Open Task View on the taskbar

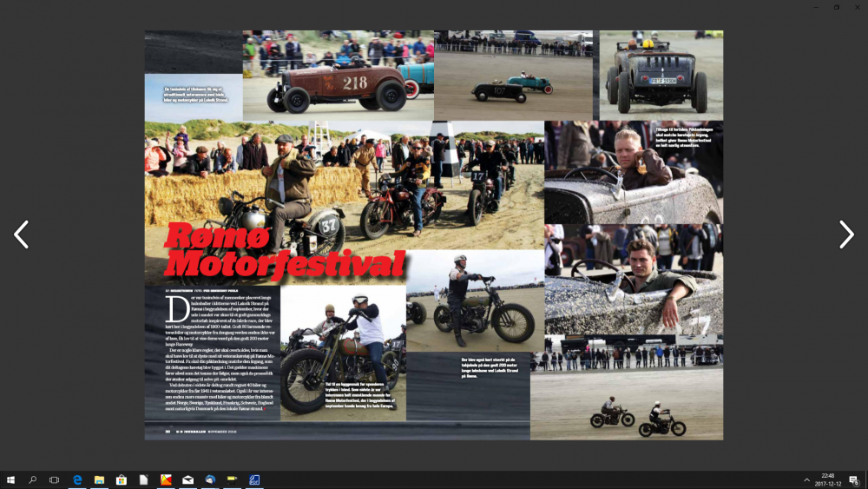pyautogui.click(x=54, y=479)
